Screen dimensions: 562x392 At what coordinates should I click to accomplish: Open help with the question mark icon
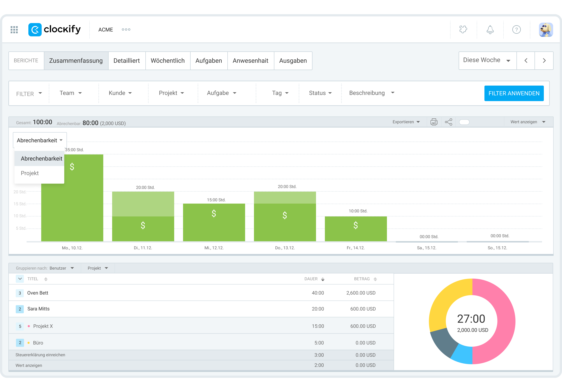(x=517, y=29)
